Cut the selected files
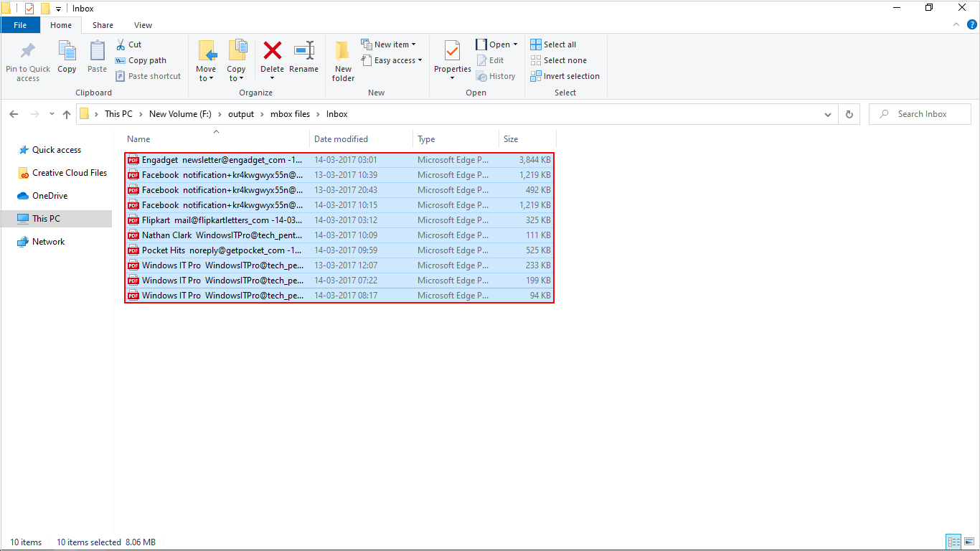 click(x=128, y=44)
